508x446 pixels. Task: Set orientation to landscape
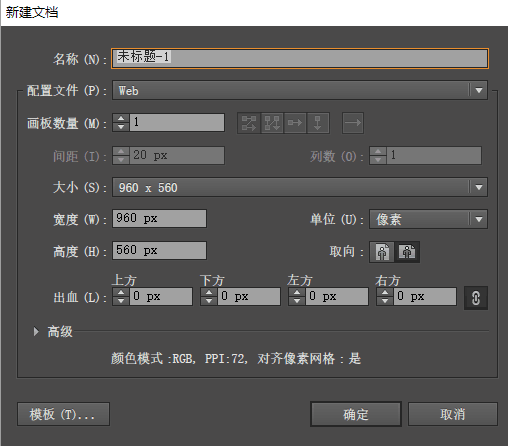click(407, 252)
